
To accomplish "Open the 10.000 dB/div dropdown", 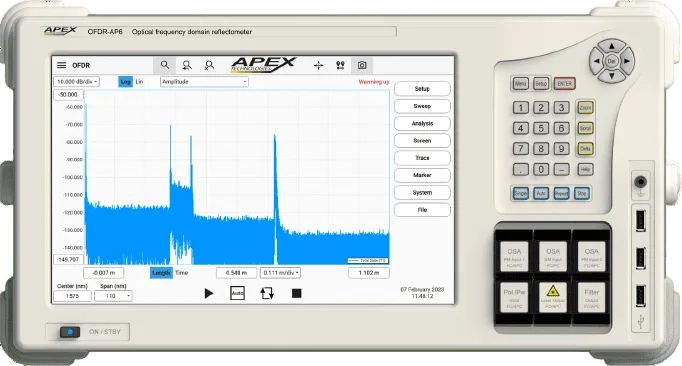I will (76, 82).
